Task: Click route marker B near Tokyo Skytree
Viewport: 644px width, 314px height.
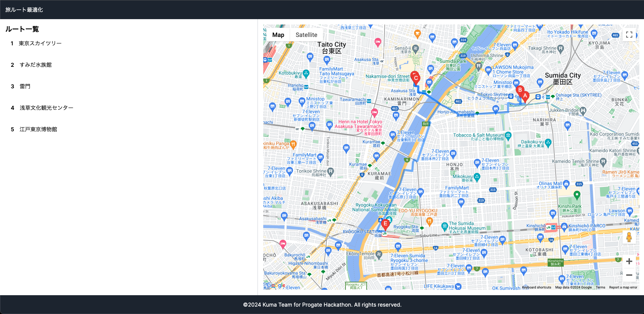Action: (520, 91)
